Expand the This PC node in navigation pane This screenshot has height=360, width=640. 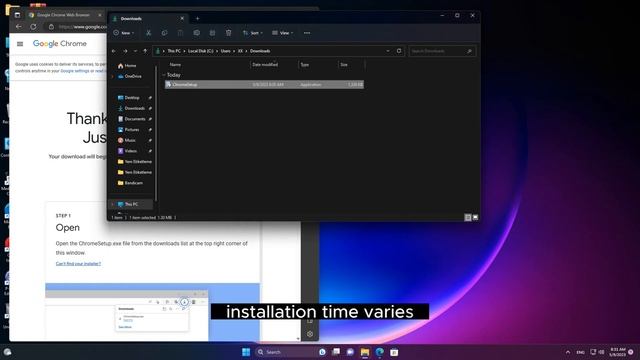[x=113, y=204]
